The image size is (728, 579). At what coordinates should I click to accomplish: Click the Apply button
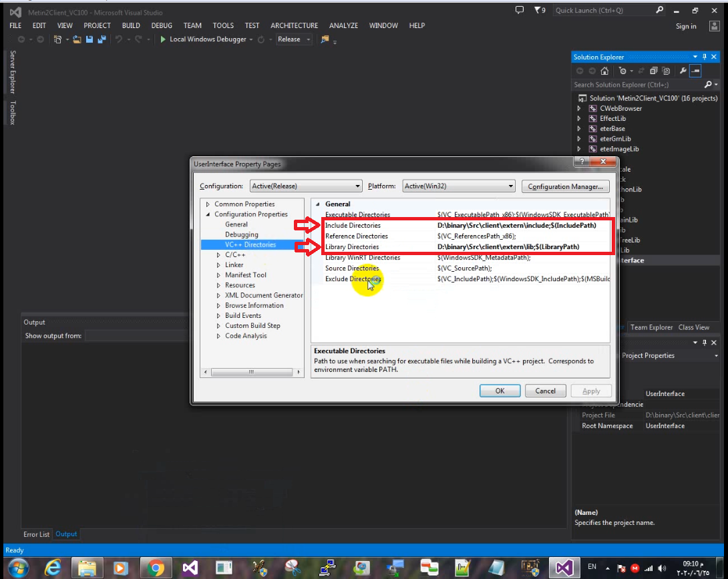[x=591, y=391]
